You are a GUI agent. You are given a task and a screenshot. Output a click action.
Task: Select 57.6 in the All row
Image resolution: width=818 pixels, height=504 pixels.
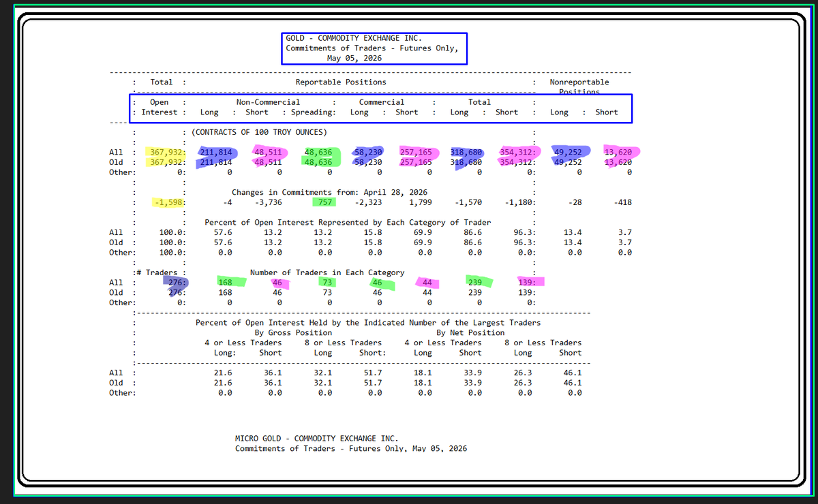pyautogui.click(x=223, y=233)
